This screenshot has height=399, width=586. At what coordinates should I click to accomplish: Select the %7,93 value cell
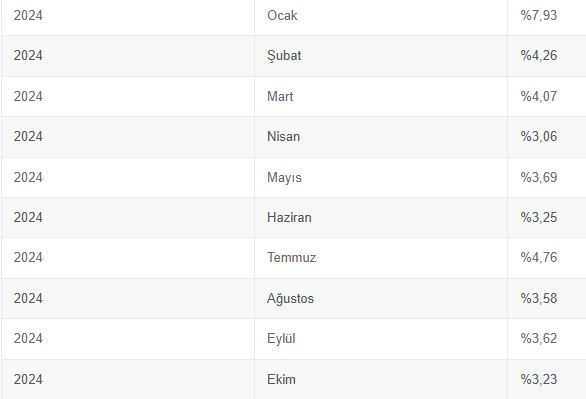tap(547, 16)
